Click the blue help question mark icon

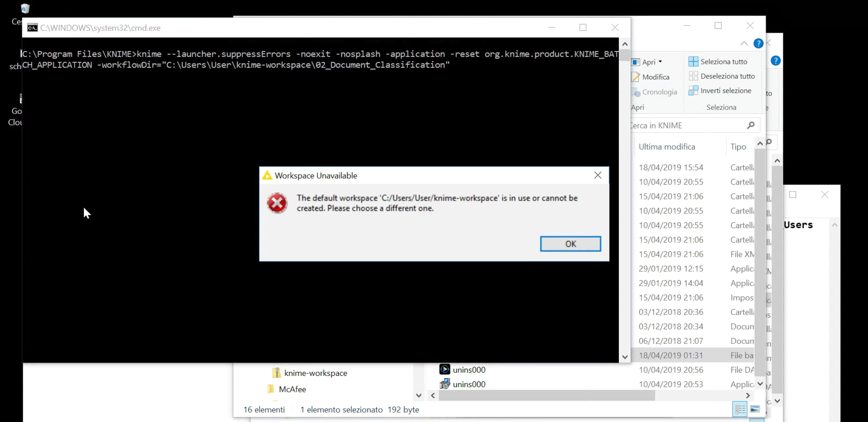point(758,43)
